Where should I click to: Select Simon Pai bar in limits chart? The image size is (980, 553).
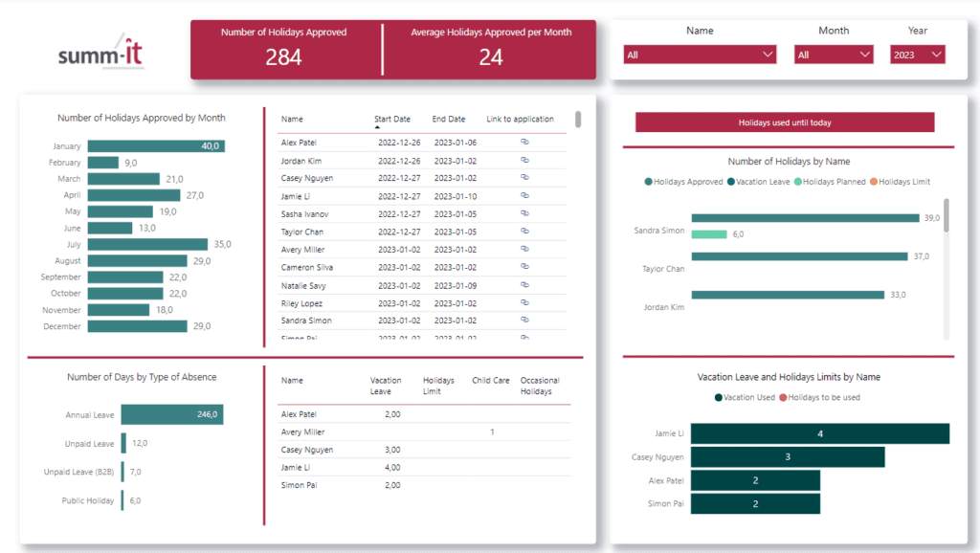coord(755,503)
